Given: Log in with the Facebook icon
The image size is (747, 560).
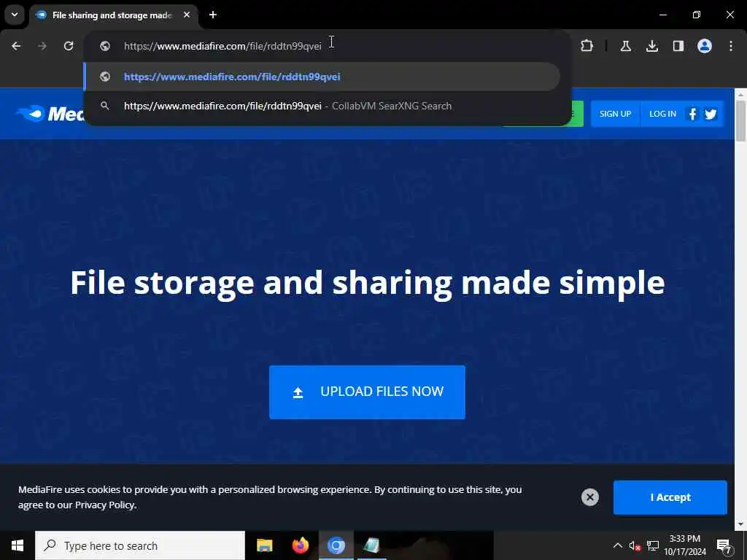Looking at the screenshot, I should [692, 114].
